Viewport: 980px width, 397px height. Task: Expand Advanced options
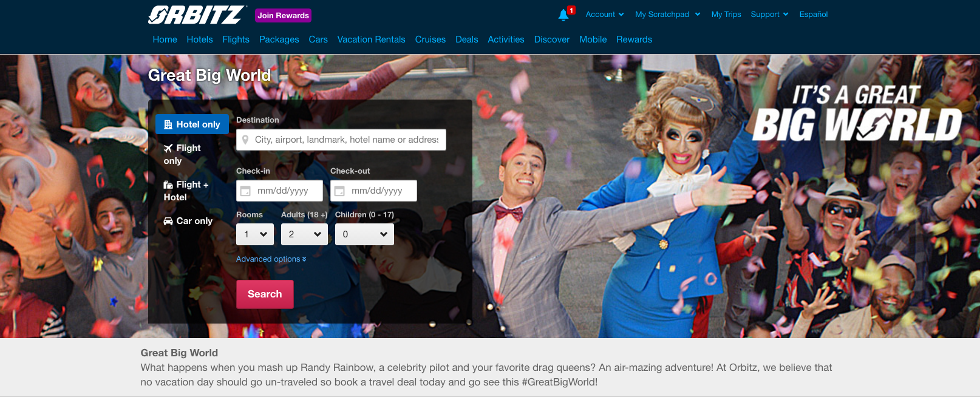coord(271,259)
